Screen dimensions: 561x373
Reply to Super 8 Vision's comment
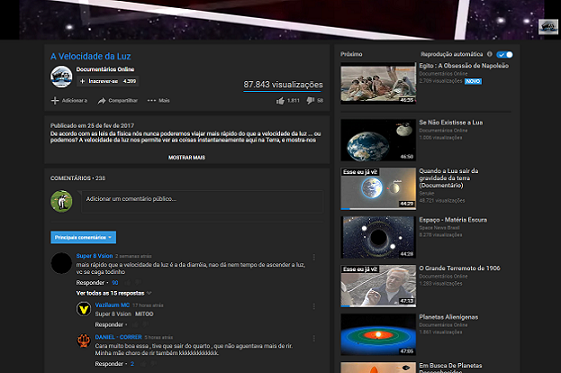pyautogui.click(x=90, y=283)
